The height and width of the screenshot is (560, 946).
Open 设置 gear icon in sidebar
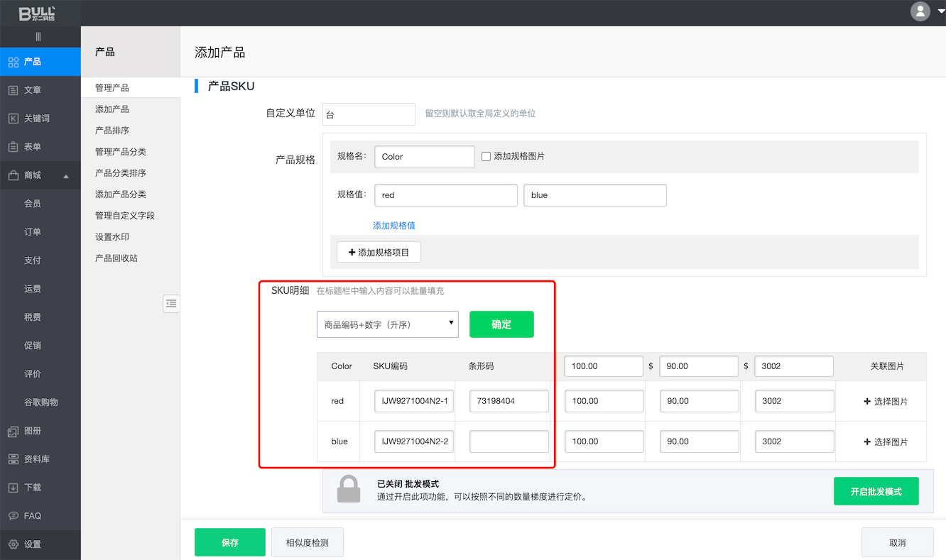(13, 544)
